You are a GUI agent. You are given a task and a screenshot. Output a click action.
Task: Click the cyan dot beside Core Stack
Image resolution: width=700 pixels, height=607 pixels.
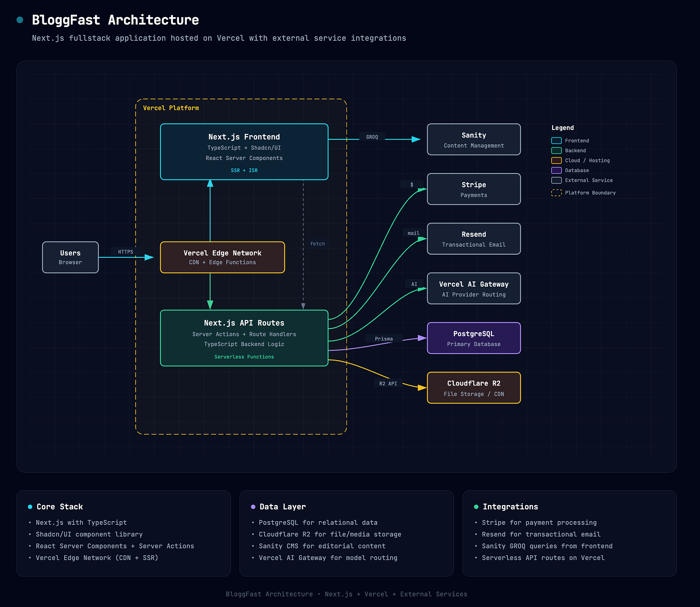tap(30, 507)
